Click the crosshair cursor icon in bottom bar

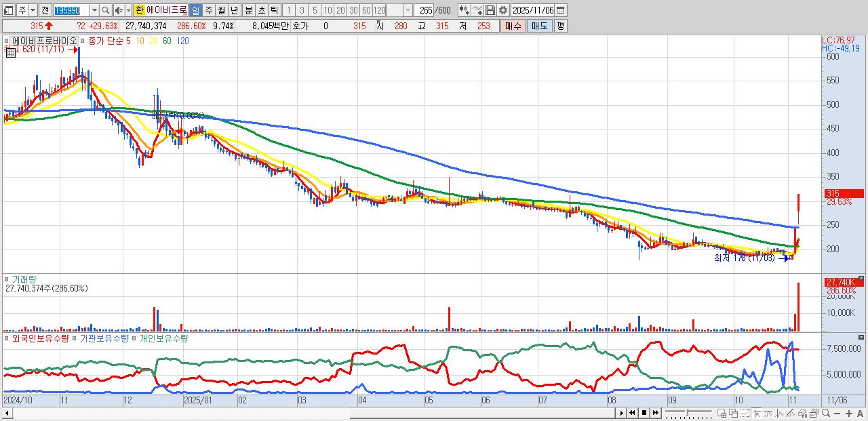click(x=757, y=414)
